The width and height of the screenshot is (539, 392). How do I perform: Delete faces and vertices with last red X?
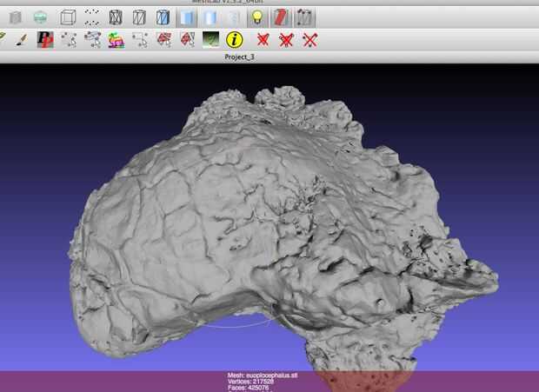coord(309,40)
